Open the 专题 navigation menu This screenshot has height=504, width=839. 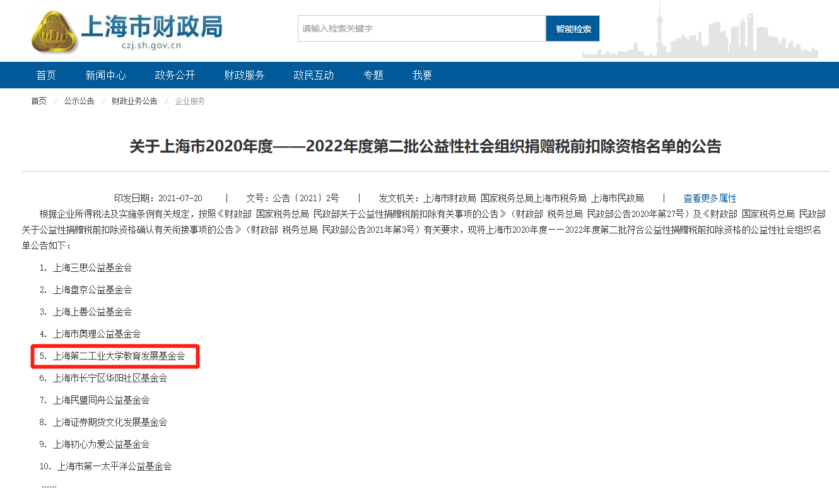373,75
